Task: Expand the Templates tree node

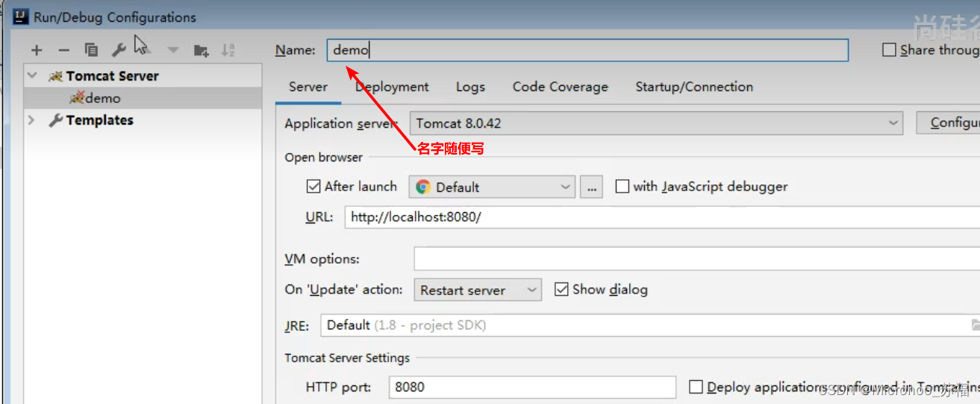Action: tap(31, 119)
